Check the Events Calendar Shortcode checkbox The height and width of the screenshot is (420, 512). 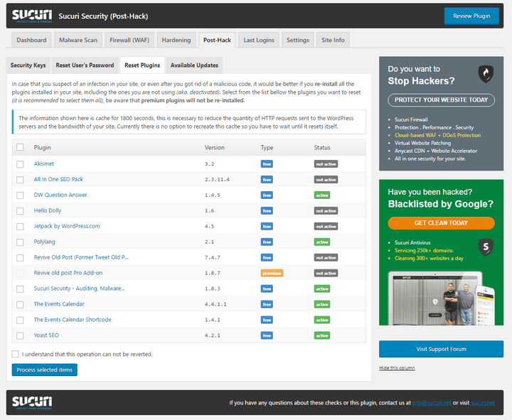click(x=20, y=320)
